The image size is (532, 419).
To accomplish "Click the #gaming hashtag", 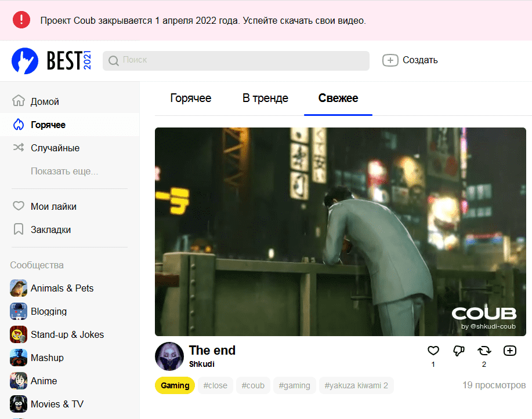I will pyautogui.click(x=295, y=385).
